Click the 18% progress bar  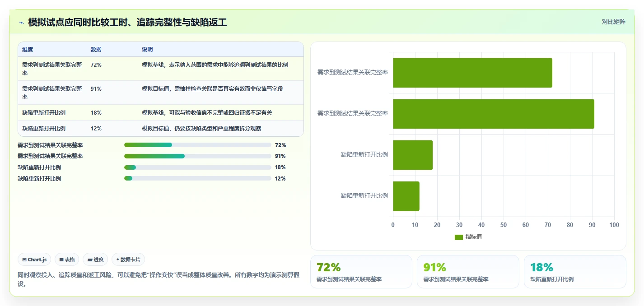[197, 167]
